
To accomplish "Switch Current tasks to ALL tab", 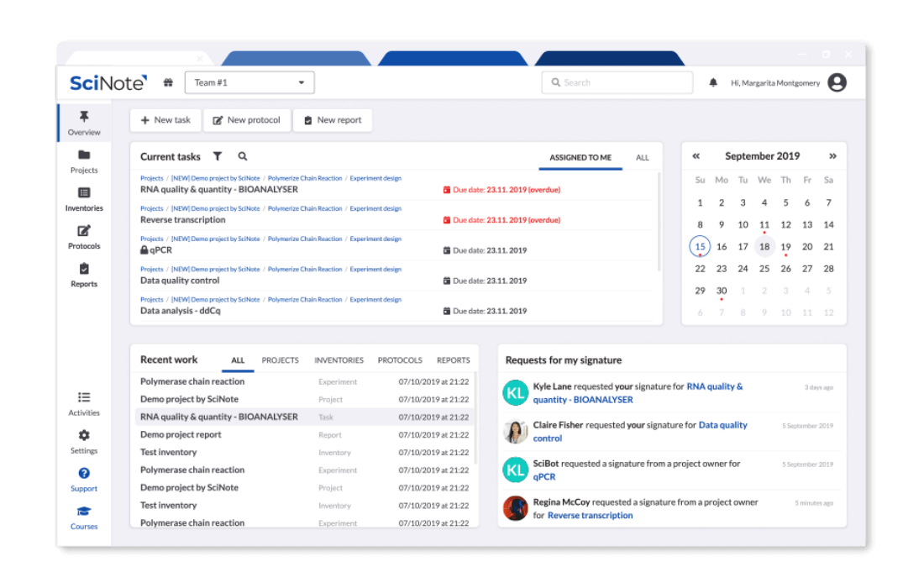I will 643,158.
